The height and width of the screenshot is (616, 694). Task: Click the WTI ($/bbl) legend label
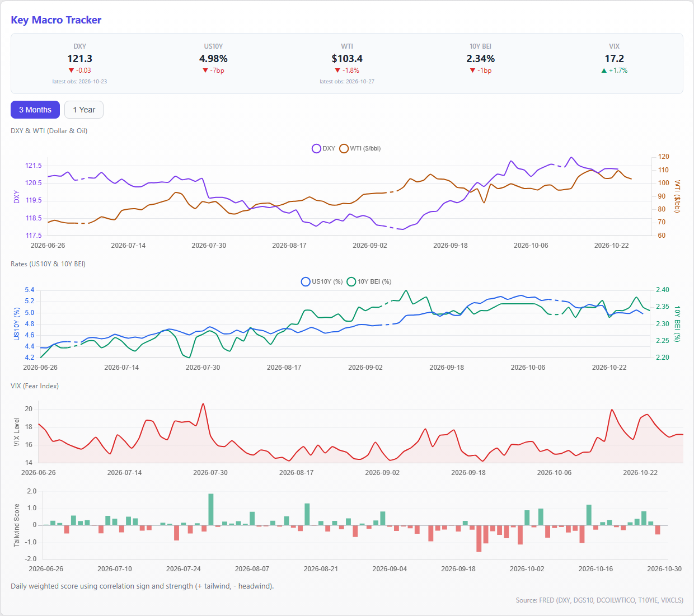[365, 148]
